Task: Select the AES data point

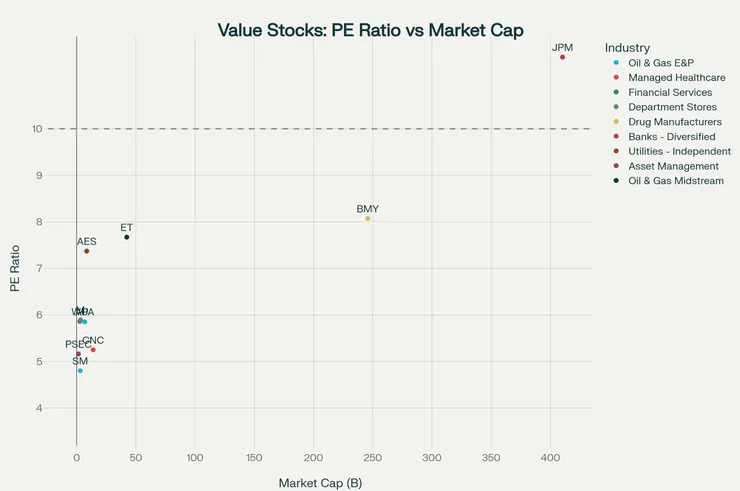Action: click(87, 251)
